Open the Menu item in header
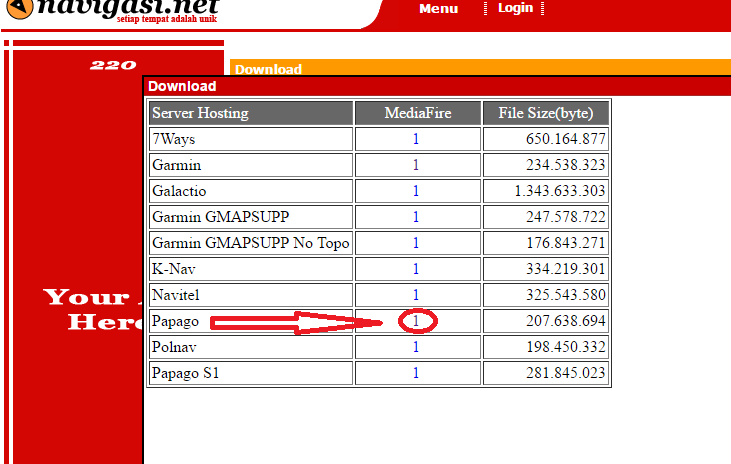This screenshot has width=731, height=464. click(438, 8)
